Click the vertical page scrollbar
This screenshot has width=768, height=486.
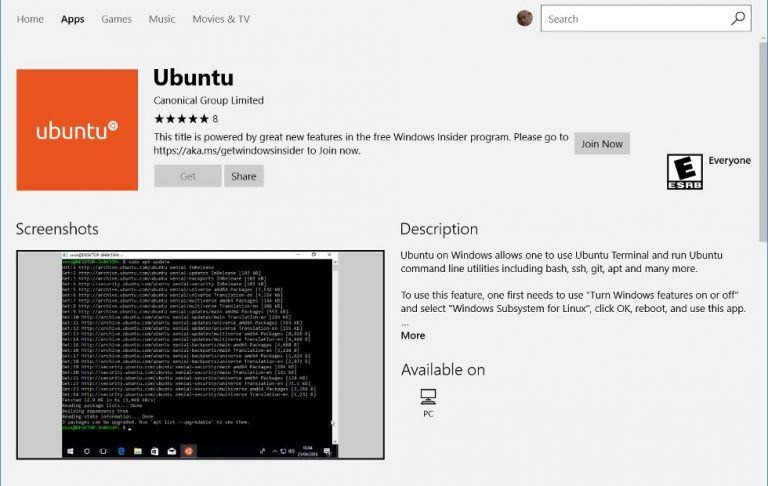pyautogui.click(x=763, y=142)
